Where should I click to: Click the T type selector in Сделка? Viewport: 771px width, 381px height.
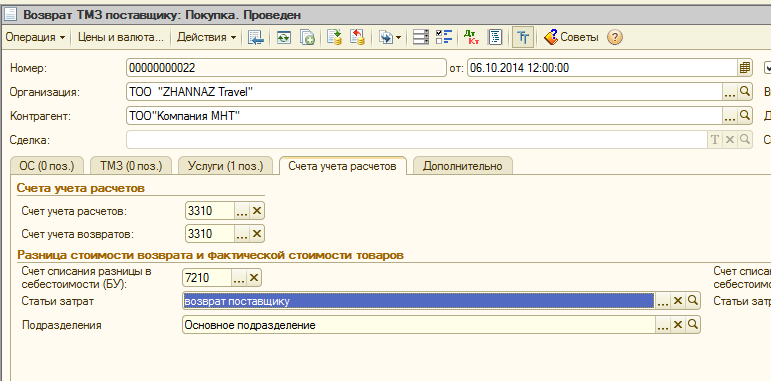[715, 140]
